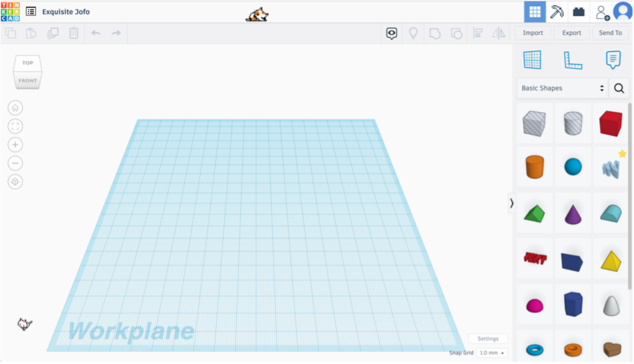Select the purple Cone shape

[573, 214]
